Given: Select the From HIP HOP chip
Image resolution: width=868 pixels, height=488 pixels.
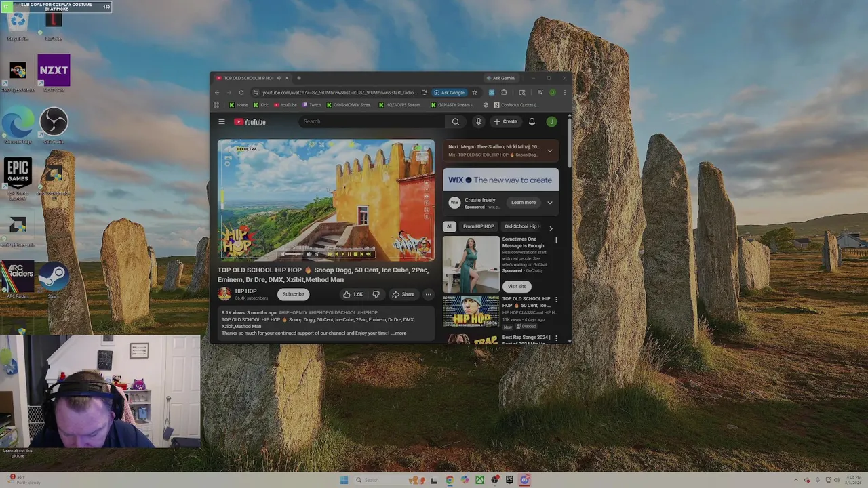Looking at the screenshot, I should [478, 226].
